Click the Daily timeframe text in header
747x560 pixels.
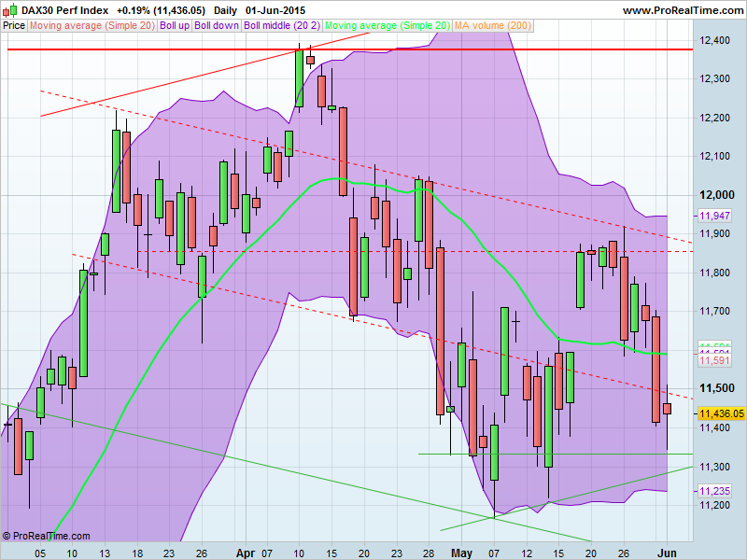pyautogui.click(x=225, y=10)
